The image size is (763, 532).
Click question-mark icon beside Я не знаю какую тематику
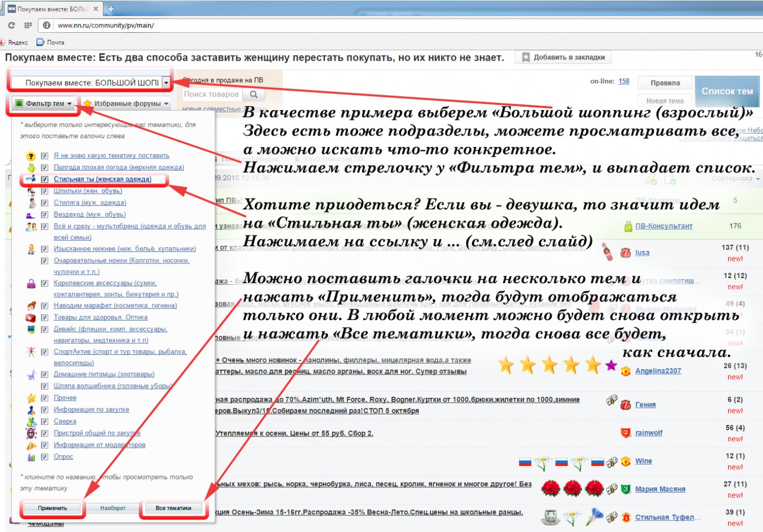click(31, 156)
